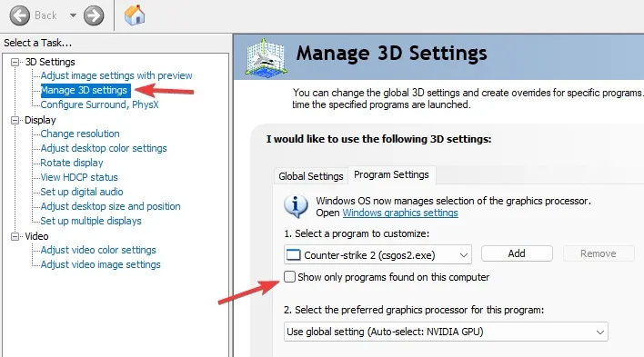644x357 pixels.
Task: Open Set up digital audio
Action: pos(82,192)
